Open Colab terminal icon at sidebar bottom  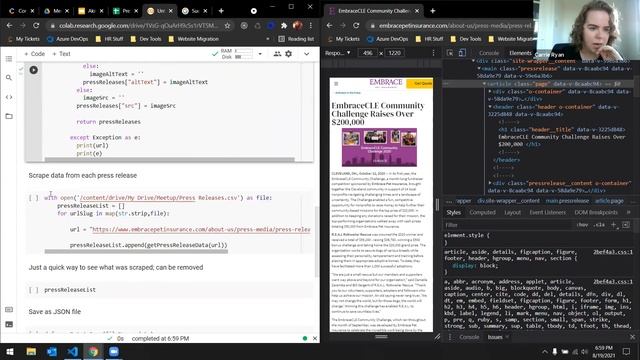click(x=9, y=324)
